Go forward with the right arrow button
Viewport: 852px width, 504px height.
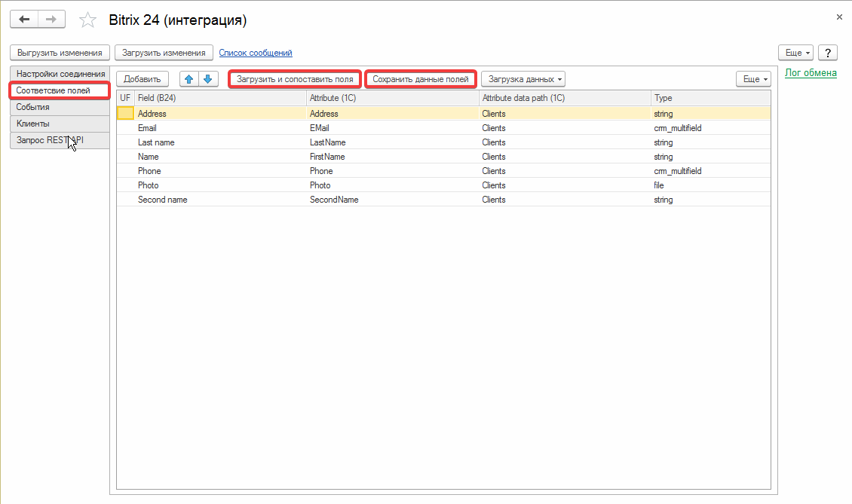point(51,20)
